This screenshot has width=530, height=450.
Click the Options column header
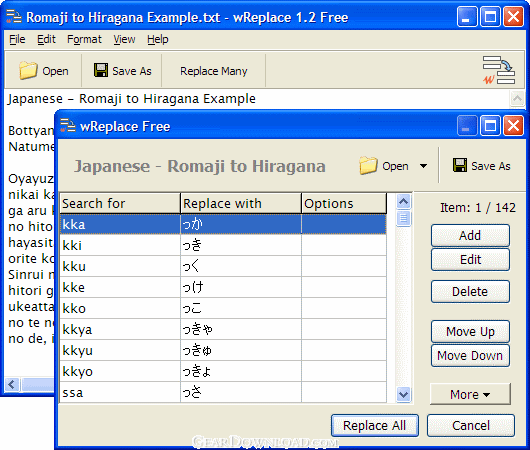[344, 204]
